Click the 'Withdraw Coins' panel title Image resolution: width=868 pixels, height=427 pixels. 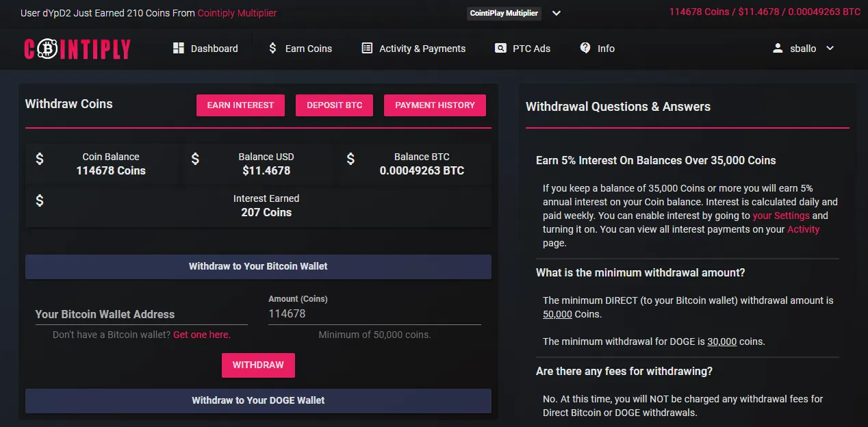(69, 104)
